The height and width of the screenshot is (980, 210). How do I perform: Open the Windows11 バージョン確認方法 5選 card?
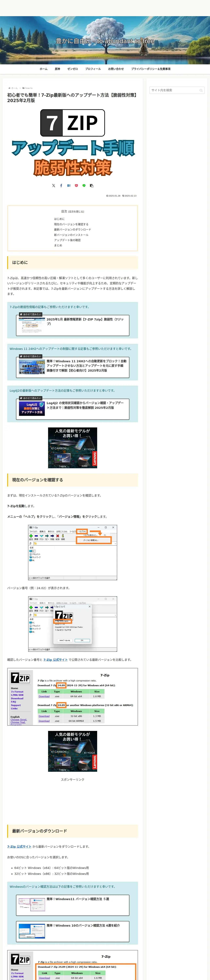[x=72, y=905]
